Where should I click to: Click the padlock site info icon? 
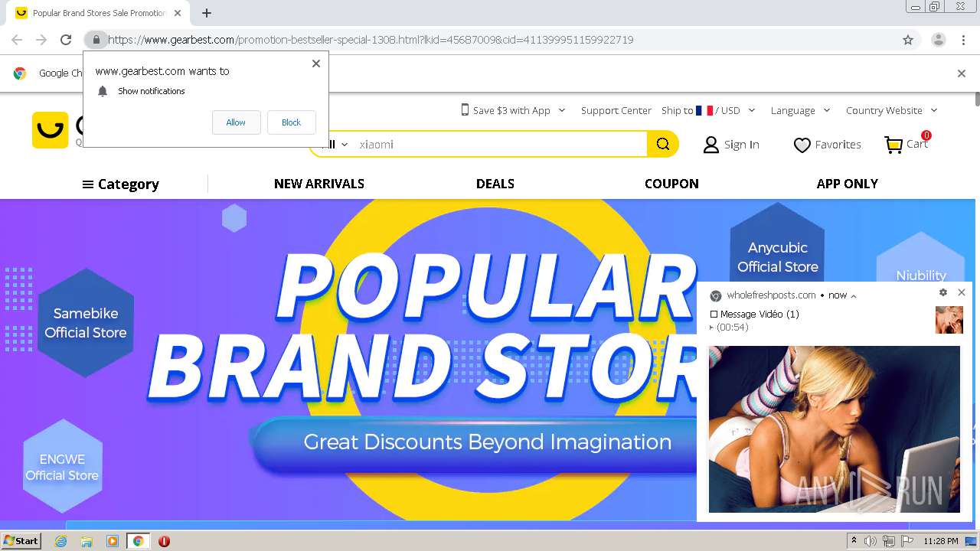coord(96,40)
